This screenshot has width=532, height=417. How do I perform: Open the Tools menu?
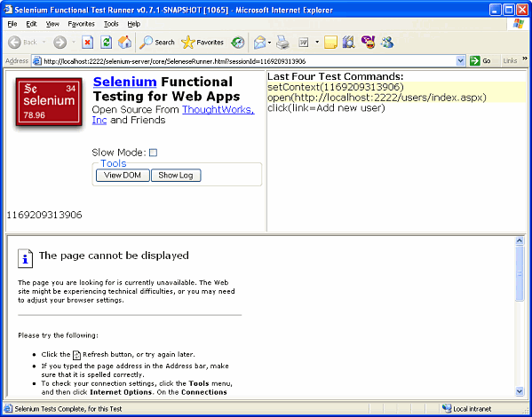click(111, 24)
